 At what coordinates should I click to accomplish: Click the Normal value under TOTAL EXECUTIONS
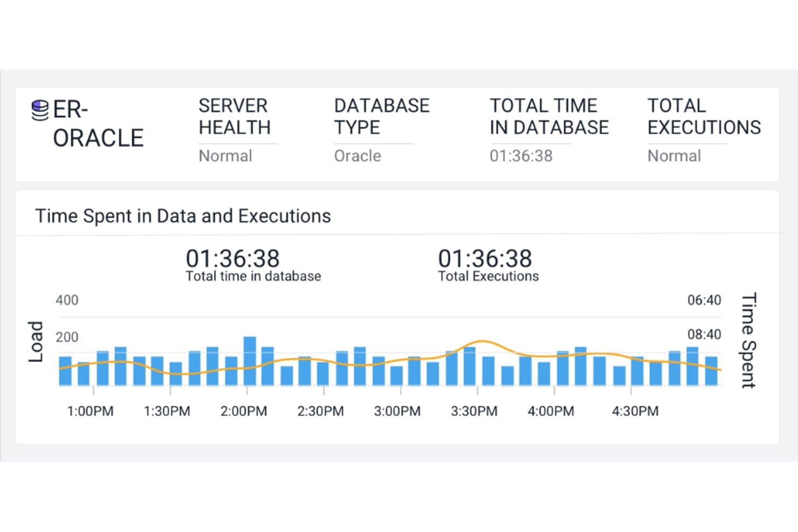coord(674,156)
